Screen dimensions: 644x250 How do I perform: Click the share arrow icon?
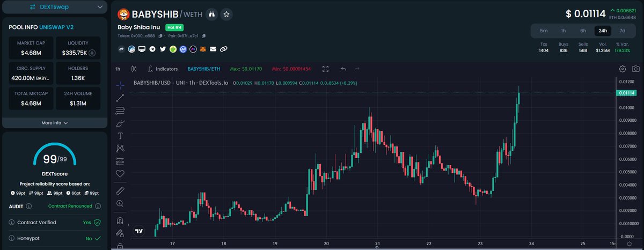coord(122,49)
